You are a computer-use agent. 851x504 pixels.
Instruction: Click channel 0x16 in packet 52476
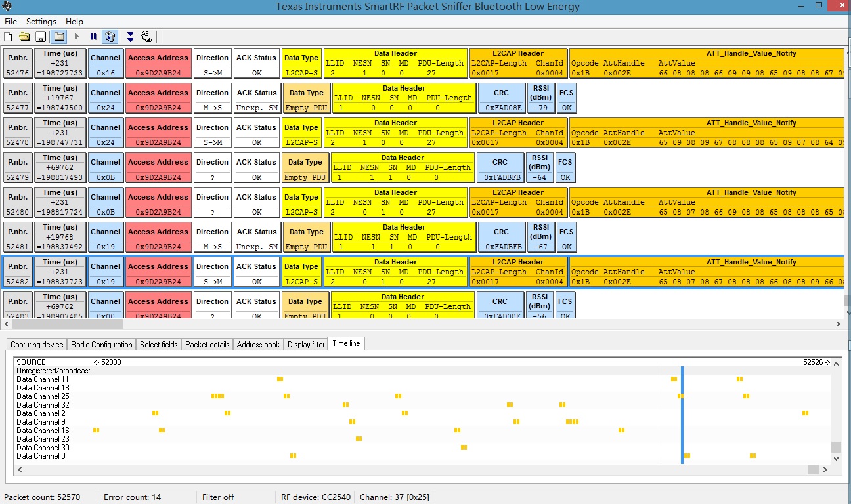[105, 73]
